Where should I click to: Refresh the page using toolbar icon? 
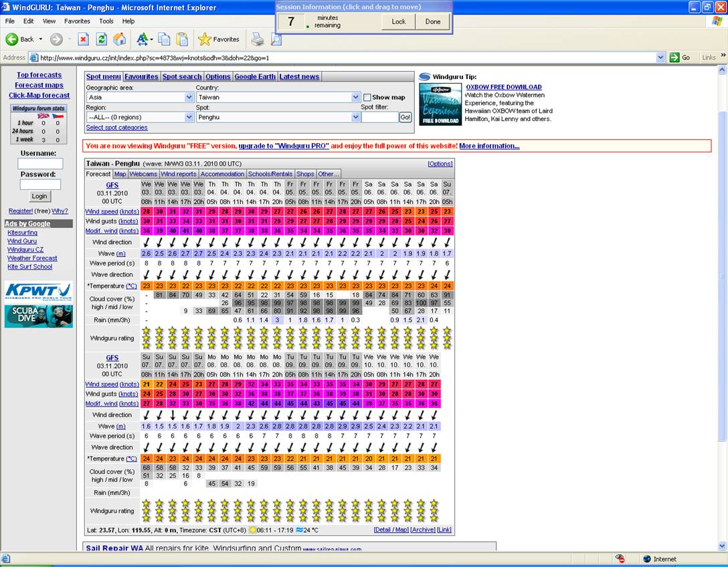click(101, 39)
